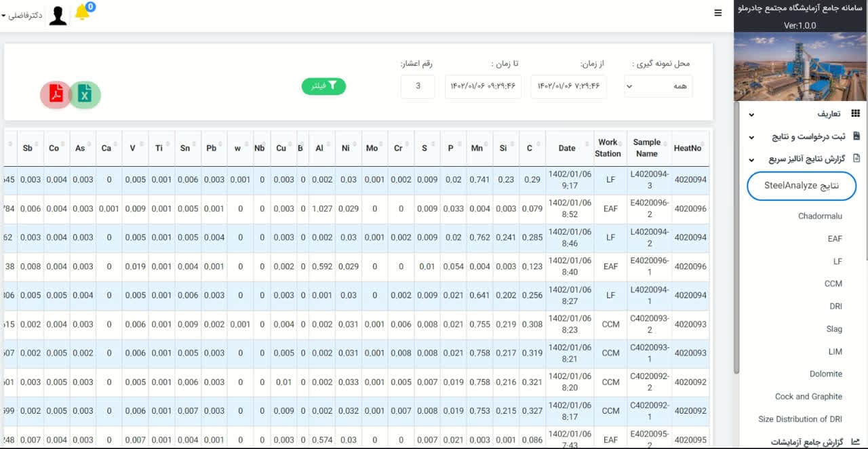Open notifications bell

[83, 12]
